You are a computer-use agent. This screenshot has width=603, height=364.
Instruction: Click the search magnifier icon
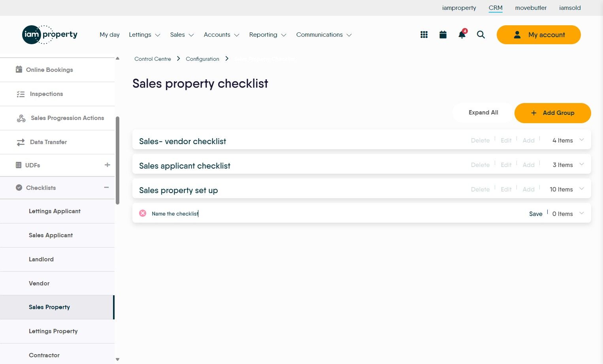tap(481, 35)
